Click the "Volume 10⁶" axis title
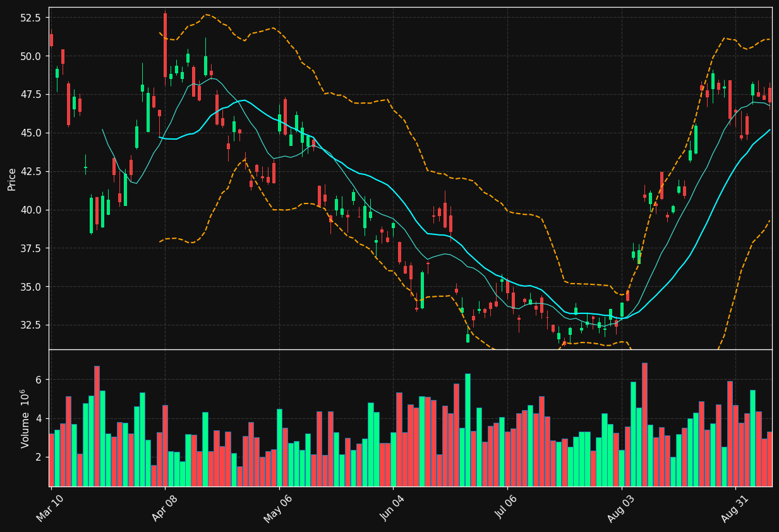This screenshot has width=779, height=532. [x=25, y=418]
